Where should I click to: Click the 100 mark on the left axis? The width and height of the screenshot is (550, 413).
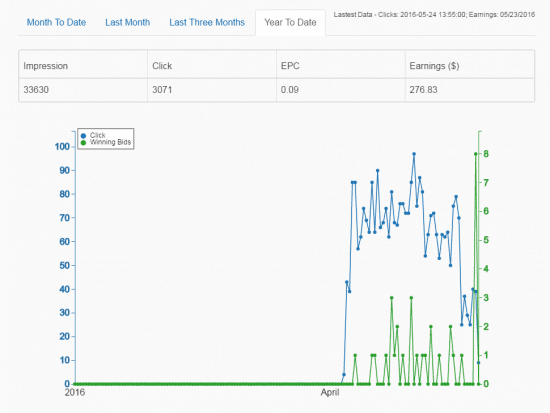(62, 147)
